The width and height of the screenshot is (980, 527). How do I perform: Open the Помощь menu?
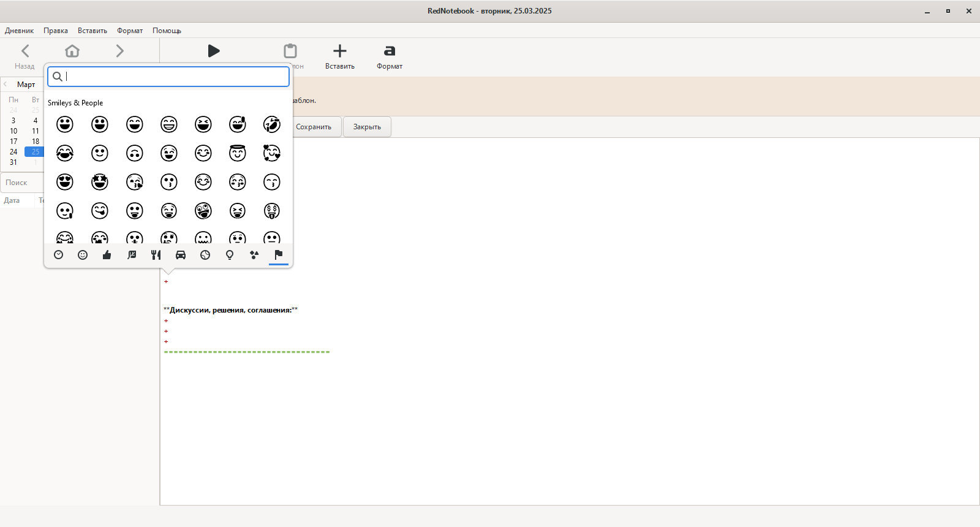click(x=167, y=31)
